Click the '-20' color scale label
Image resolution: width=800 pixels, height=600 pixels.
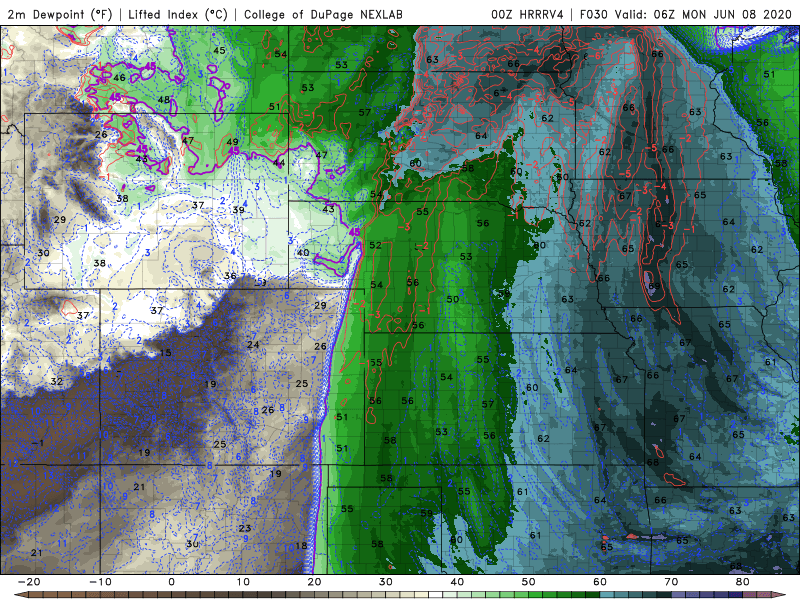pos(29,582)
